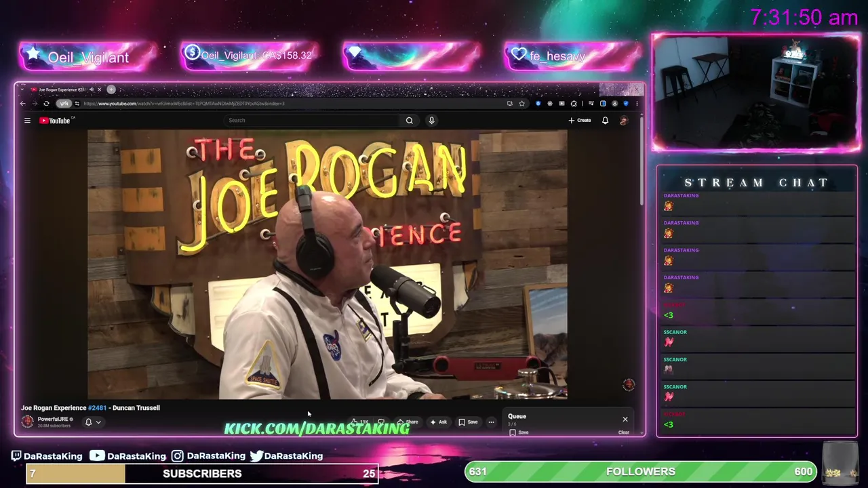The image size is (868, 488).
Task: Mute the tab via its speaker icon
Action: pos(90,89)
